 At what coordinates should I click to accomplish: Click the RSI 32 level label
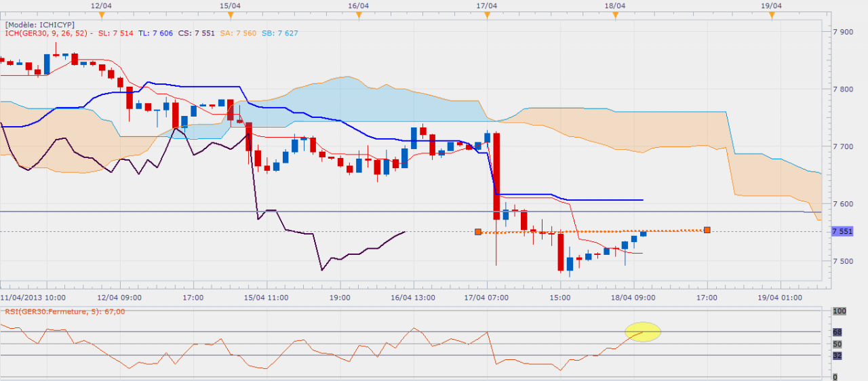click(837, 355)
